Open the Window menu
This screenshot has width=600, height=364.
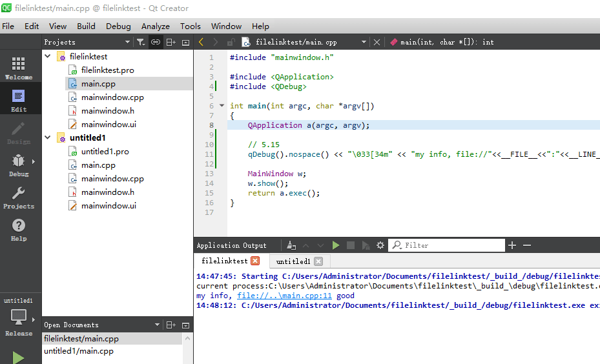pos(226,26)
